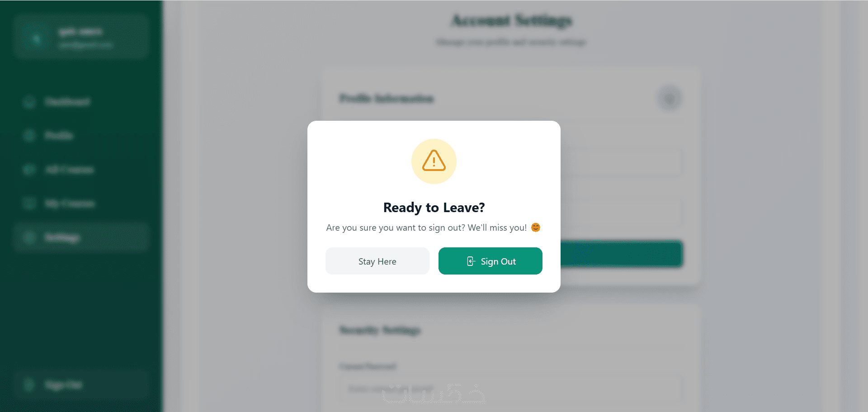Click the blurred Sign Out sidebar entry
This screenshot has height=412, width=868.
(81, 385)
